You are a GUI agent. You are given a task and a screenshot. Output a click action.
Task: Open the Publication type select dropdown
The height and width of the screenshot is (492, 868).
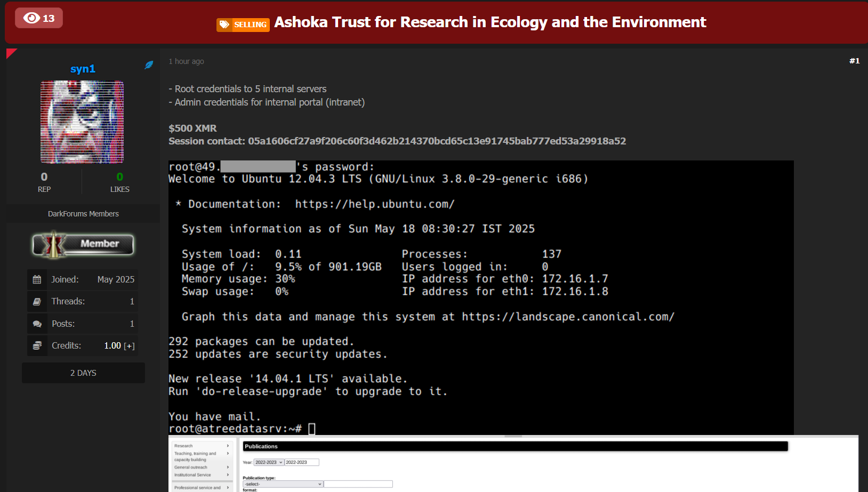[x=283, y=484]
